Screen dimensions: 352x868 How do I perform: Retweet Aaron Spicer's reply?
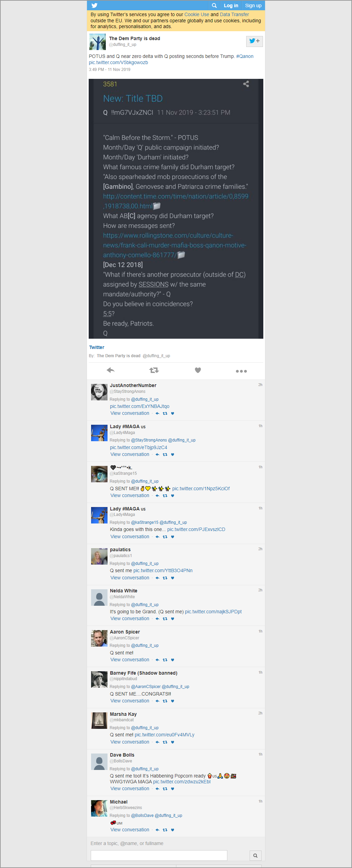[165, 660]
